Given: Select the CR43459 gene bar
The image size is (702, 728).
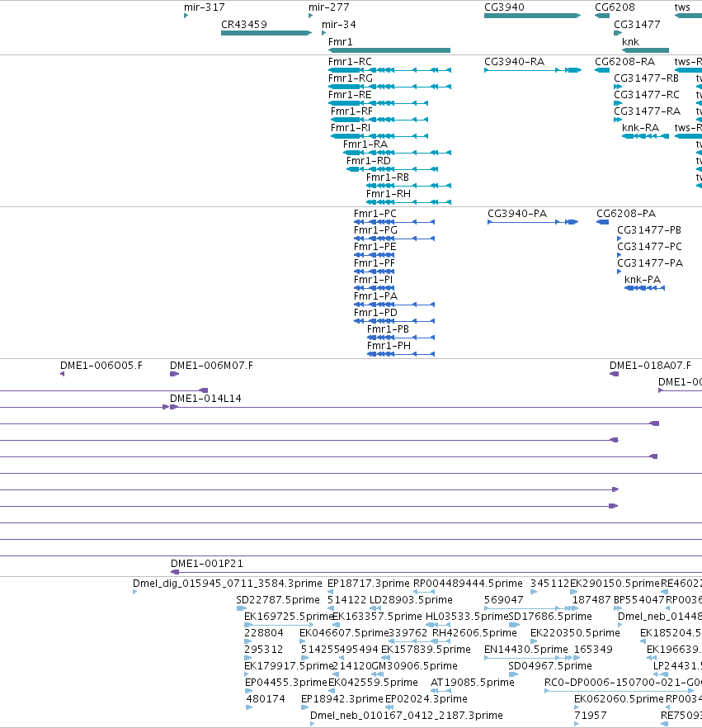Looking at the screenshot, I should tap(266, 33).
